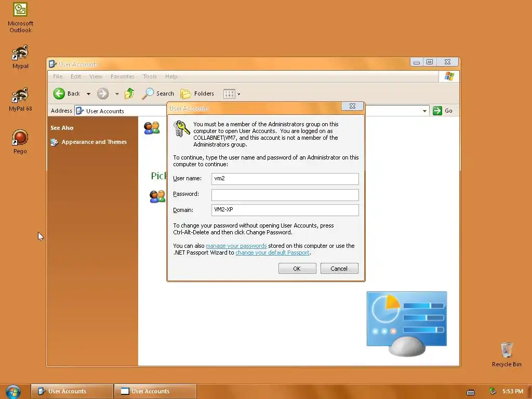Screen dimensions: 532x399
Task: Expand the Views dropdown arrow
Action: pyautogui.click(x=239, y=95)
